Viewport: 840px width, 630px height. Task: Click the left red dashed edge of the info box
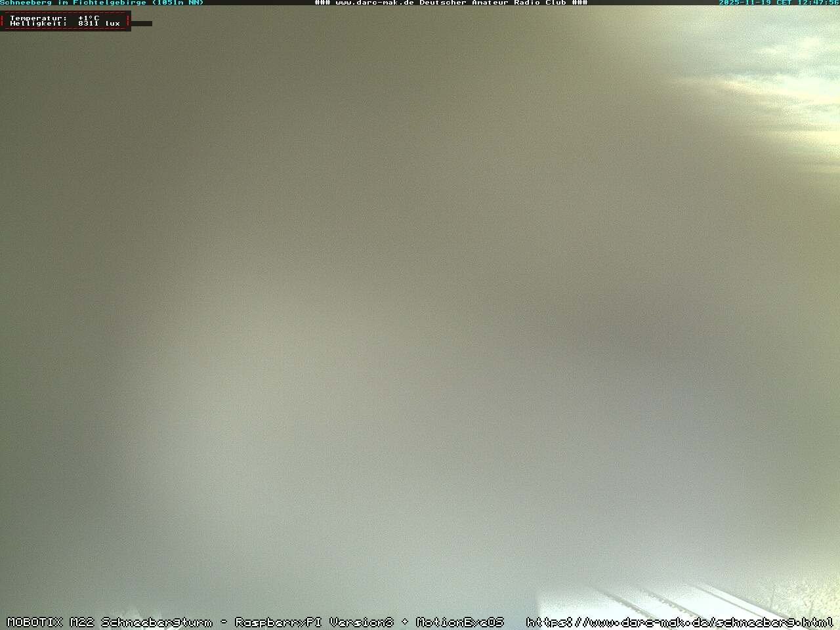coord(3,21)
